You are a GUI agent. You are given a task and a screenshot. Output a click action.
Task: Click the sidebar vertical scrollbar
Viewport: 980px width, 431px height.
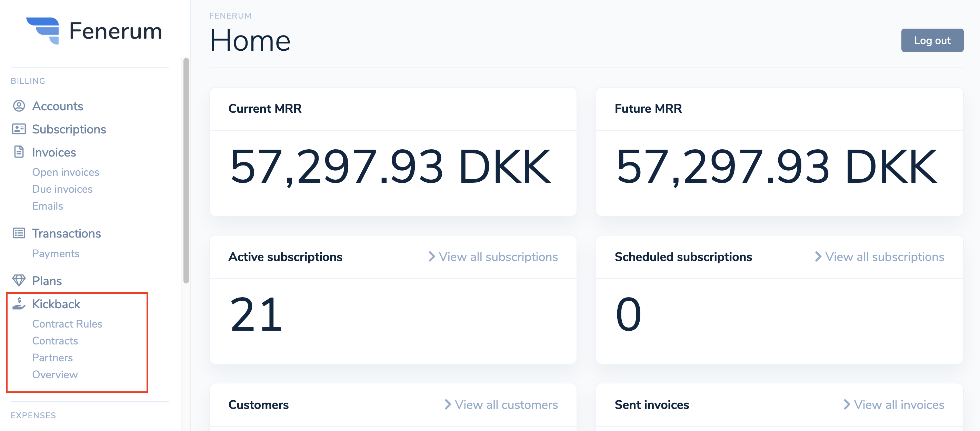click(186, 170)
